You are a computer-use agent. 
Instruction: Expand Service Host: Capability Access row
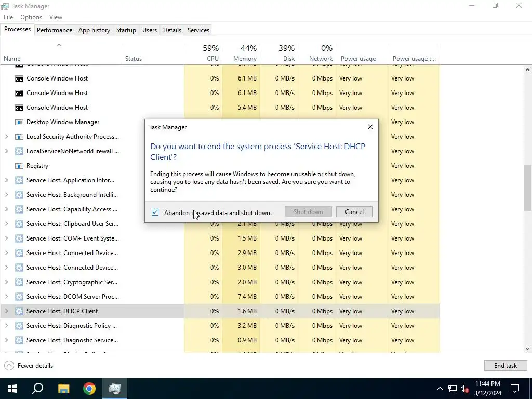click(6, 209)
